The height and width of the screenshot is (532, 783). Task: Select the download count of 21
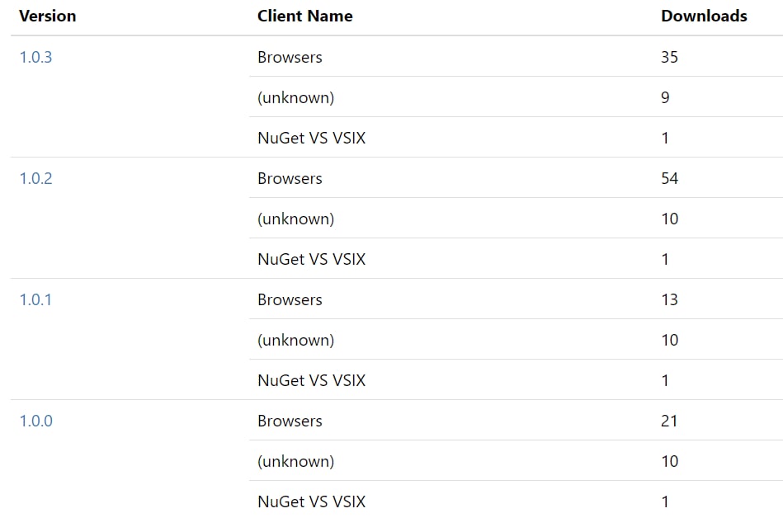[x=669, y=421]
